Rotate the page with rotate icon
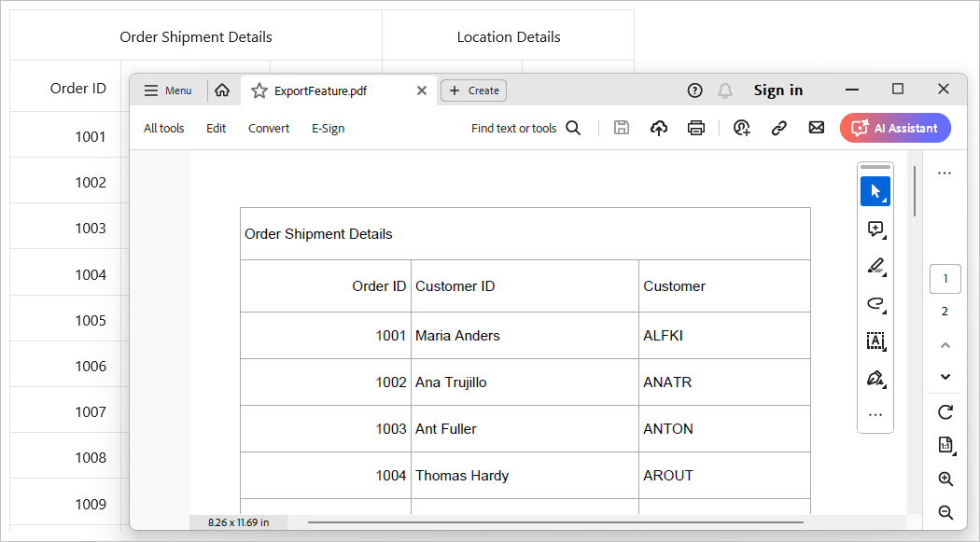The width and height of the screenshot is (980, 542). [945, 411]
